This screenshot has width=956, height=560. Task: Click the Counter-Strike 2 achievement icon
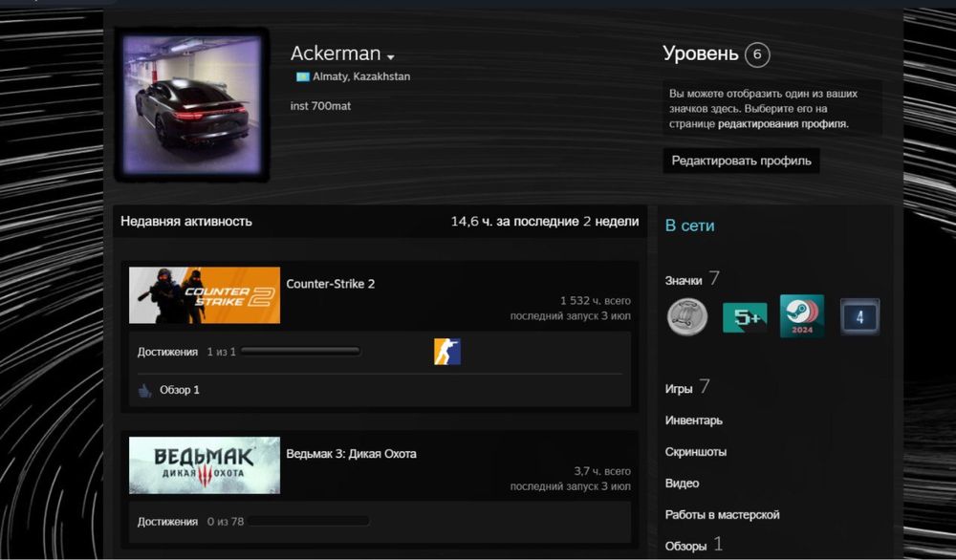point(446,352)
